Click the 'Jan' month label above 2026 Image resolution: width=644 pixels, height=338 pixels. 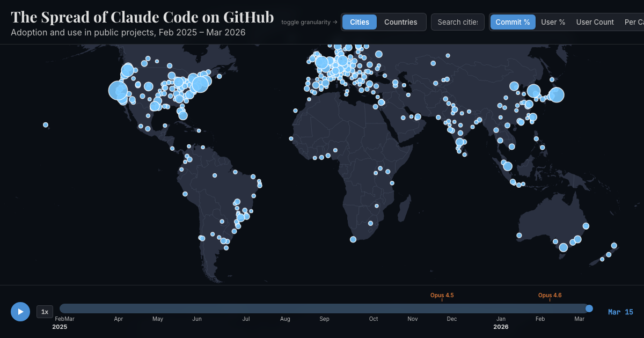click(501, 319)
